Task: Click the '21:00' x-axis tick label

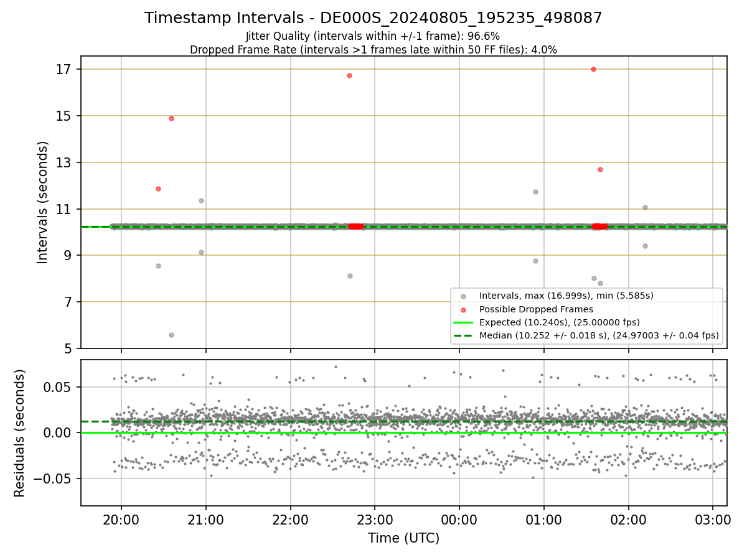Action: [x=205, y=519]
